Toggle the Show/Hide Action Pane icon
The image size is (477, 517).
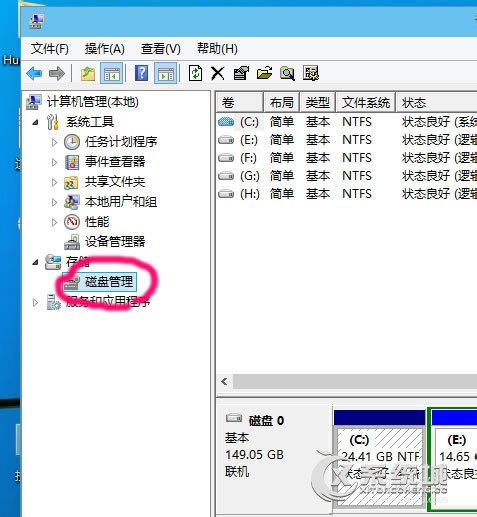pyautogui.click(x=166, y=73)
